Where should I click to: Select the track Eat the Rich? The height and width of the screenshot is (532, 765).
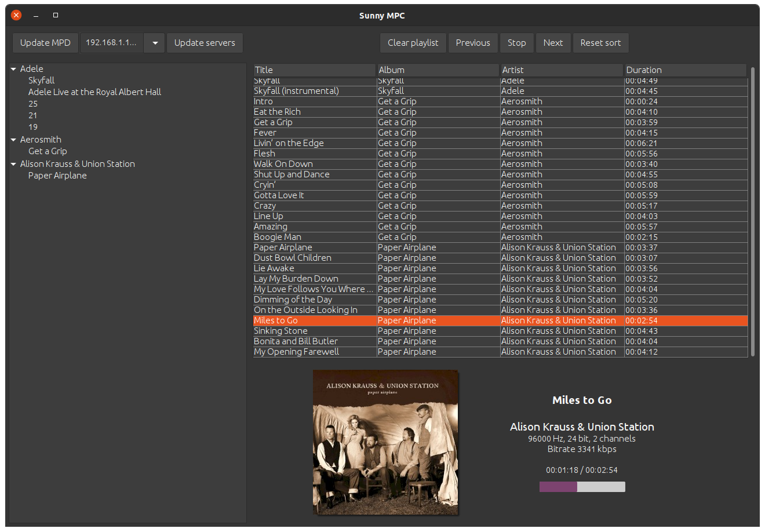click(277, 112)
